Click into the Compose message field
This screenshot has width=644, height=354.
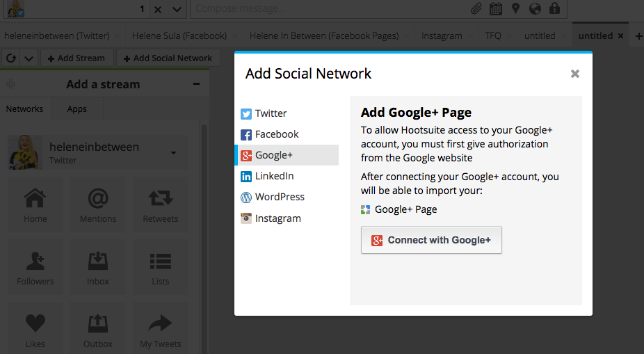[328, 8]
